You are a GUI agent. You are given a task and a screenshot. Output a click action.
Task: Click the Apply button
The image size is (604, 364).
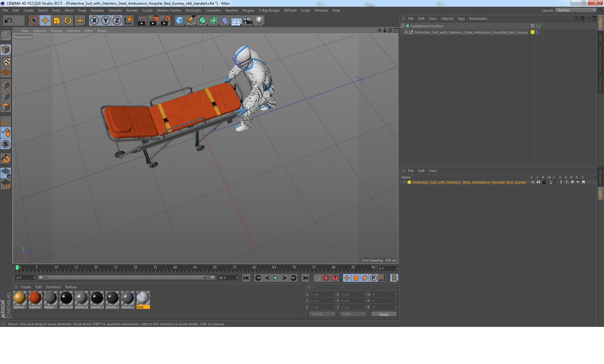pos(384,314)
